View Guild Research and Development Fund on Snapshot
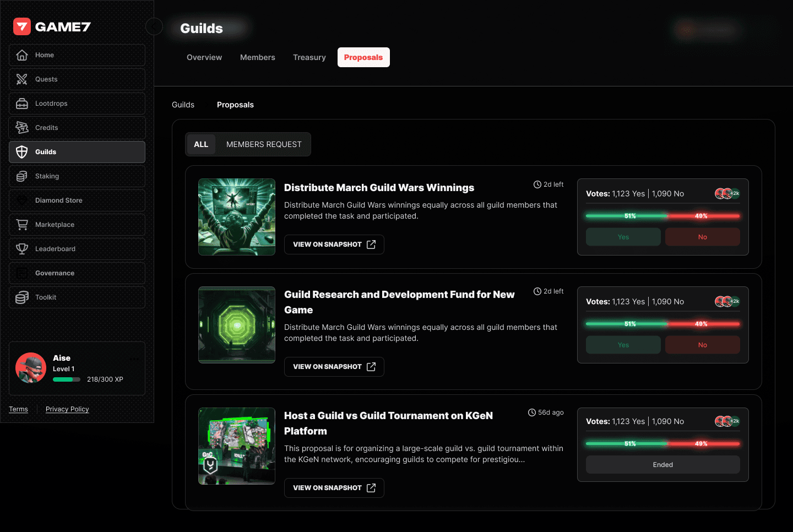 [334, 367]
